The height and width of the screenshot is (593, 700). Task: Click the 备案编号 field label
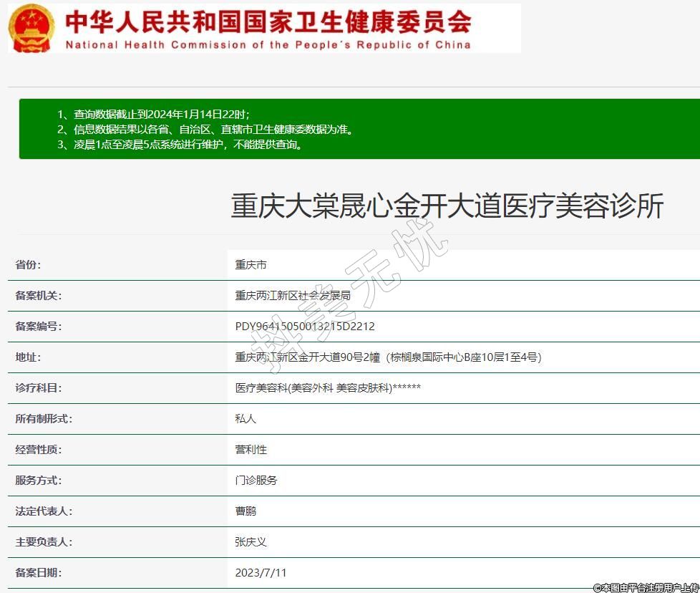pos(39,327)
